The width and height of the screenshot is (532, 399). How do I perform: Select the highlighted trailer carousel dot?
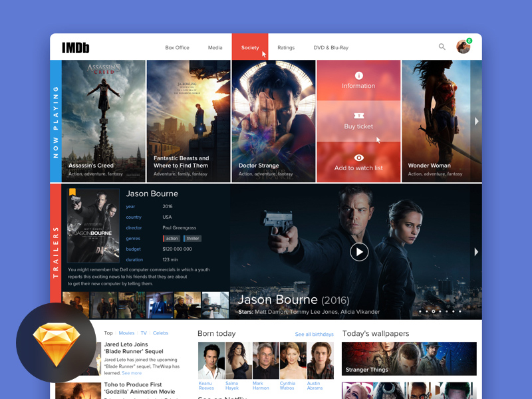pos(434,311)
